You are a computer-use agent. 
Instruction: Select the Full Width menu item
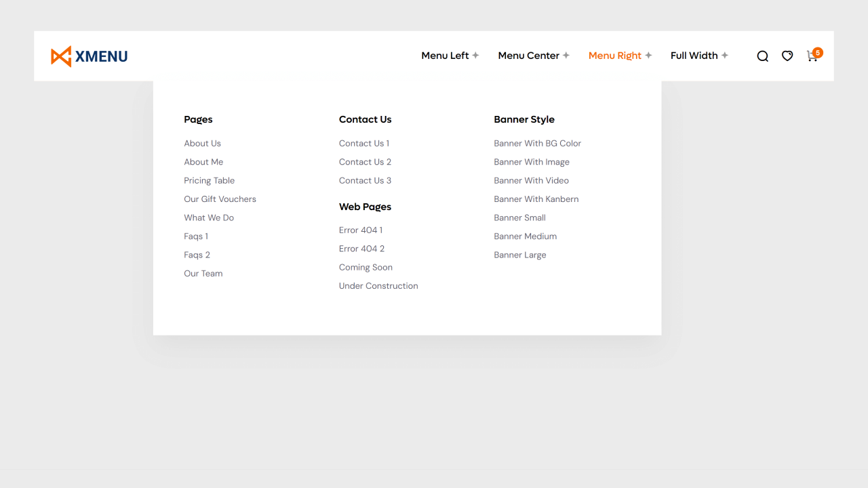pyautogui.click(x=694, y=56)
